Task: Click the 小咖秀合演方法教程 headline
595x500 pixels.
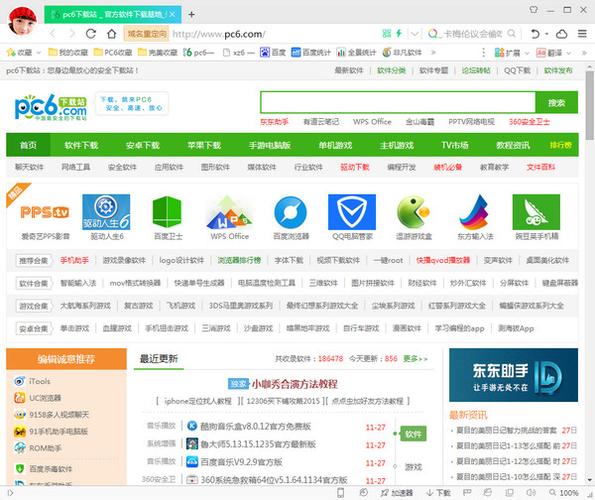Action: 294,384
